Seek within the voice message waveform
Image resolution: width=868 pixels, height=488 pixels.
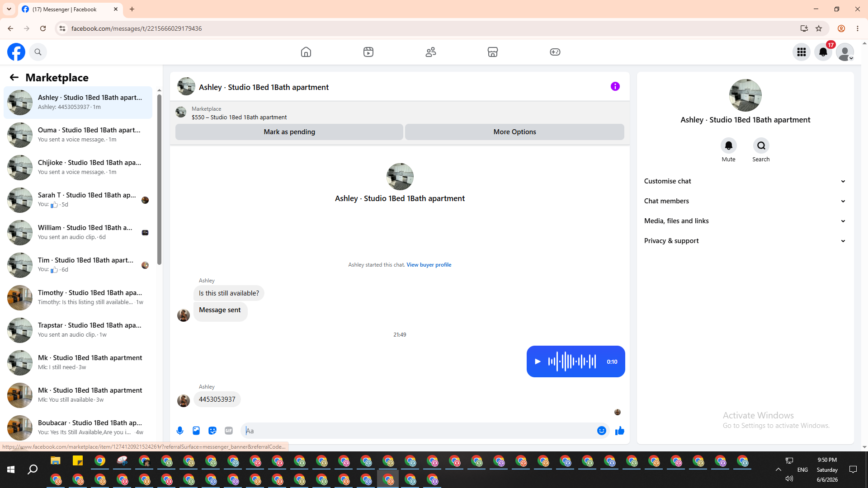pyautogui.click(x=572, y=361)
